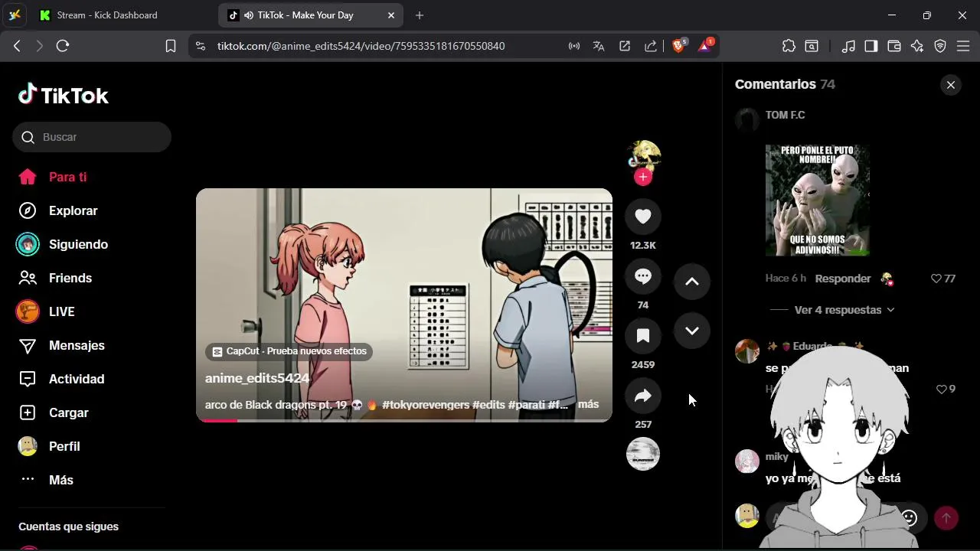This screenshot has height=551, width=980.
Task: Open TOM F.C's profile name
Action: click(786, 115)
